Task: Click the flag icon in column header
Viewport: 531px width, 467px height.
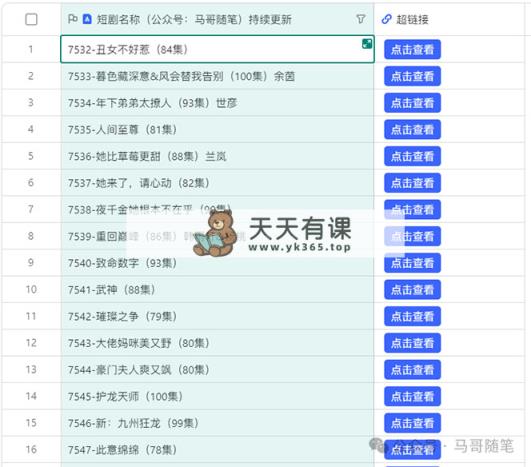Action: [72, 19]
